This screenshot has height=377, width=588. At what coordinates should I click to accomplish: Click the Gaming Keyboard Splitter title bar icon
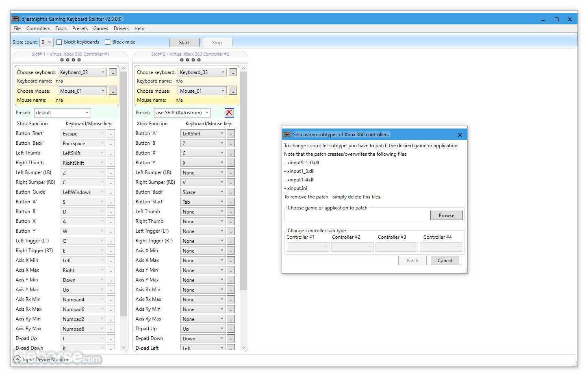(15, 19)
